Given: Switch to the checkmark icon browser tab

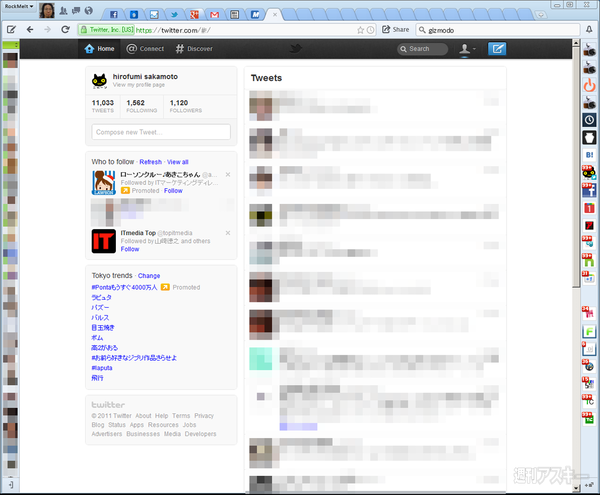Looking at the screenshot, I should pos(154,15).
